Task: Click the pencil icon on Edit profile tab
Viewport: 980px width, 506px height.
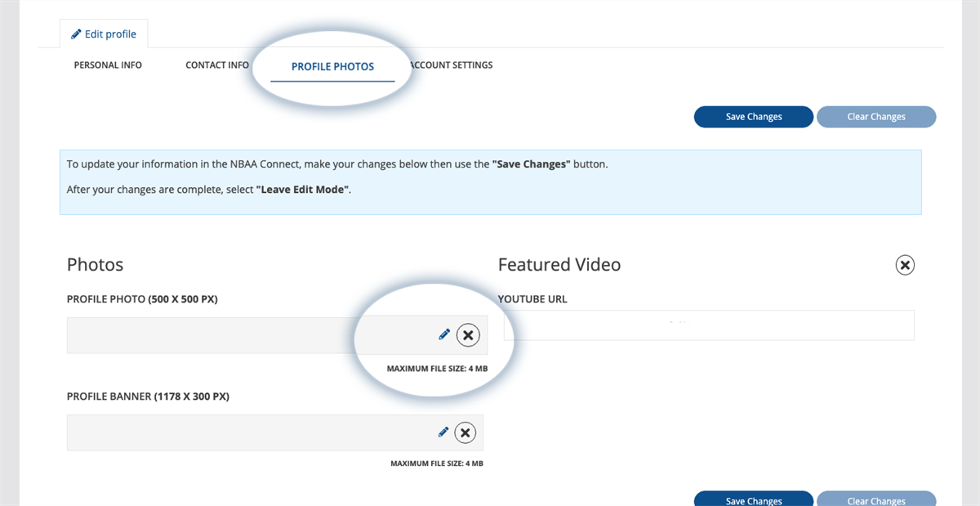Action: click(76, 34)
